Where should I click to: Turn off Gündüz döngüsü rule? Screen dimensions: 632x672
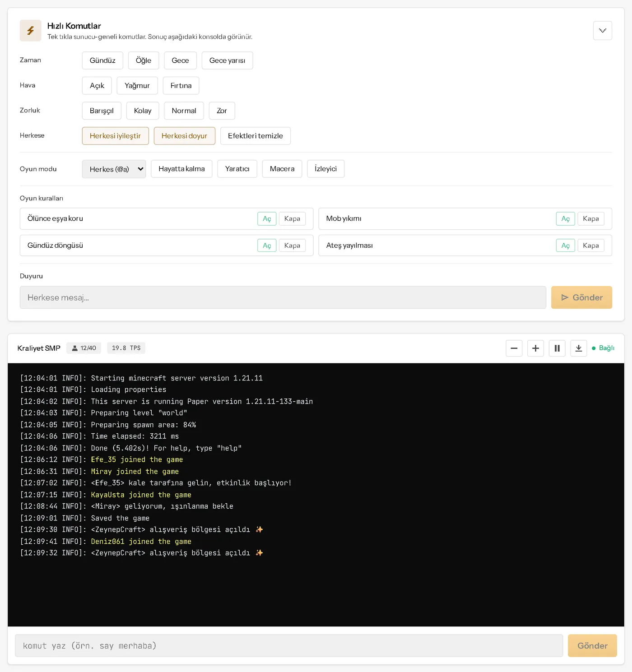point(292,246)
